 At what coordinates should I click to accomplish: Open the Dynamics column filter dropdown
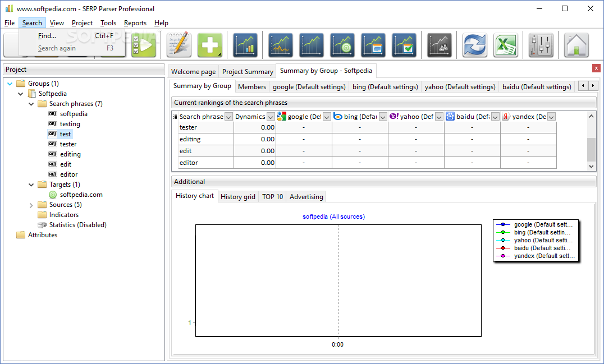point(271,117)
